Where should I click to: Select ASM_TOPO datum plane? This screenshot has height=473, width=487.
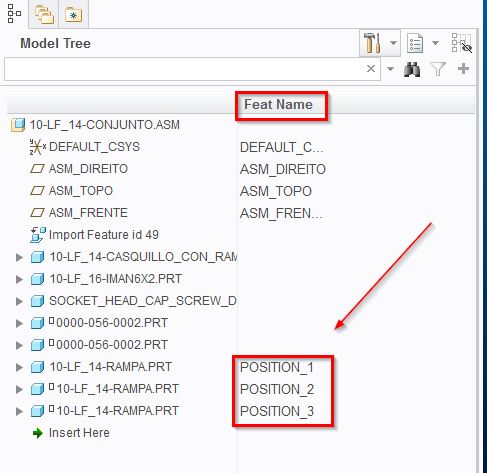click(81, 191)
